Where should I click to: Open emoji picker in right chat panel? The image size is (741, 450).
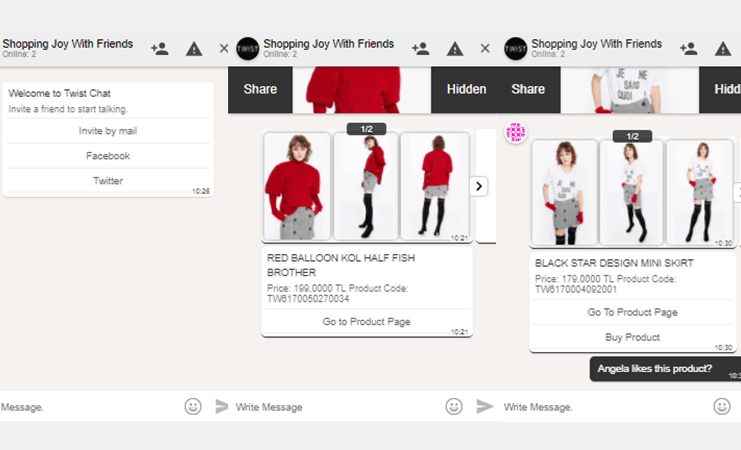coord(722,407)
